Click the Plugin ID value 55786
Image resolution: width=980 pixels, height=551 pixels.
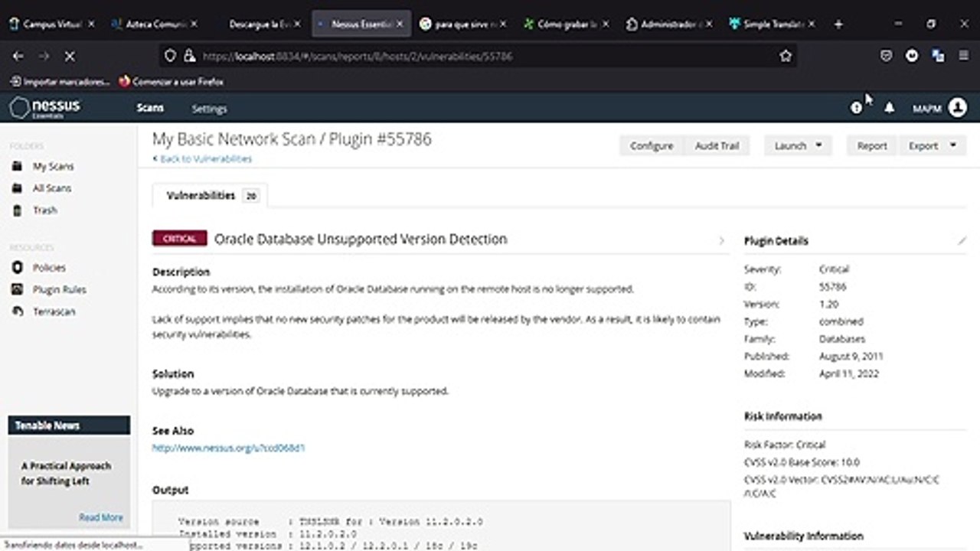[832, 287]
